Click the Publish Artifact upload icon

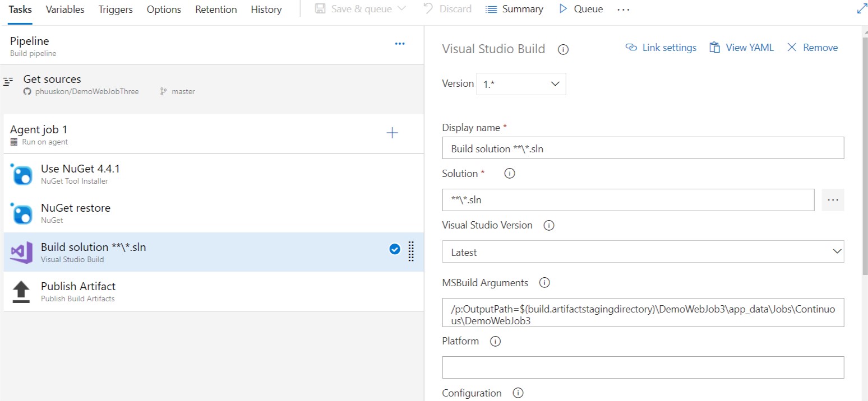(21, 292)
